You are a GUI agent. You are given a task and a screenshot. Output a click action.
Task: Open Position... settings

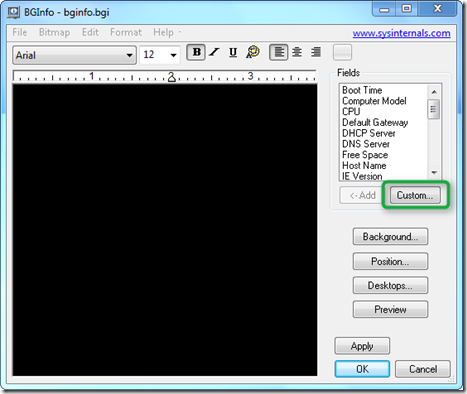point(390,261)
